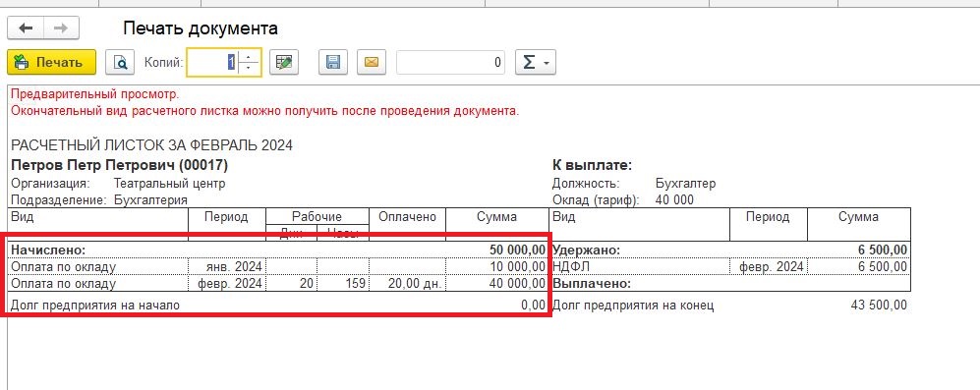Click the Копий number input field

point(213,63)
